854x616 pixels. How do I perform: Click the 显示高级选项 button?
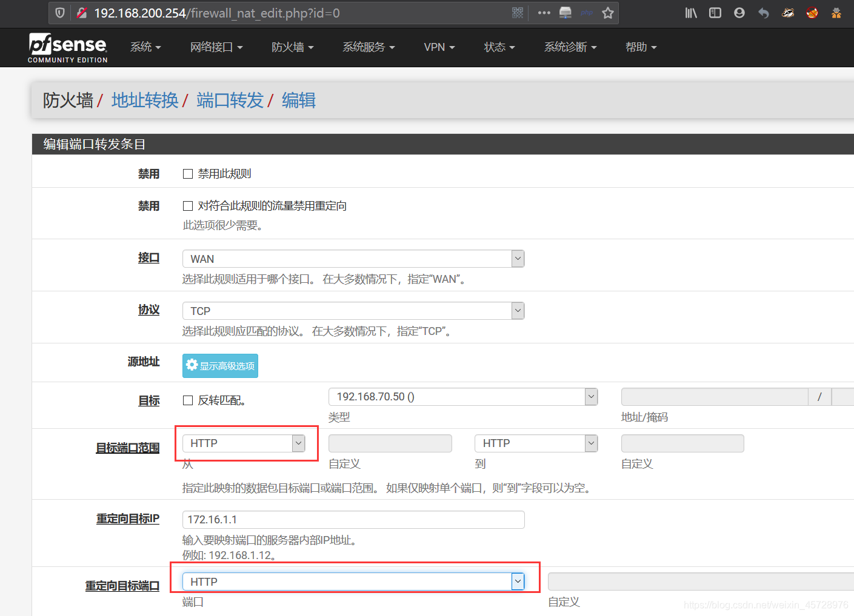[220, 366]
